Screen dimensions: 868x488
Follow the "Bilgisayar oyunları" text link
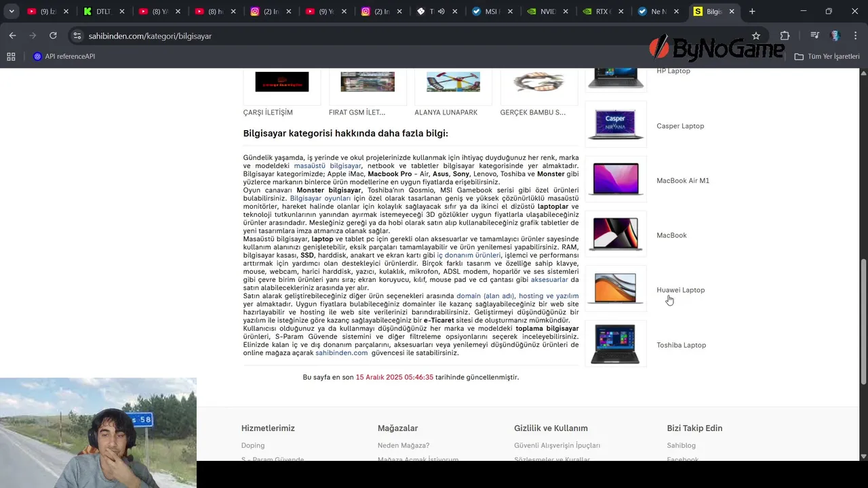[x=320, y=199]
